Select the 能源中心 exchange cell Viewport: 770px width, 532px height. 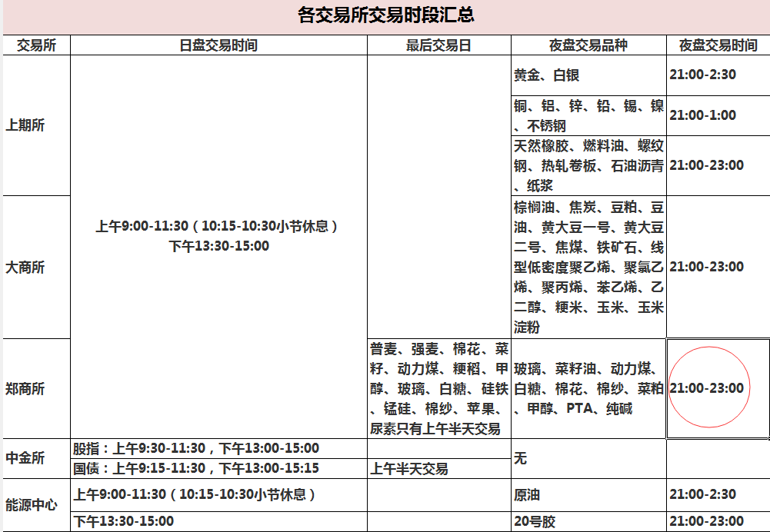(37, 505)
